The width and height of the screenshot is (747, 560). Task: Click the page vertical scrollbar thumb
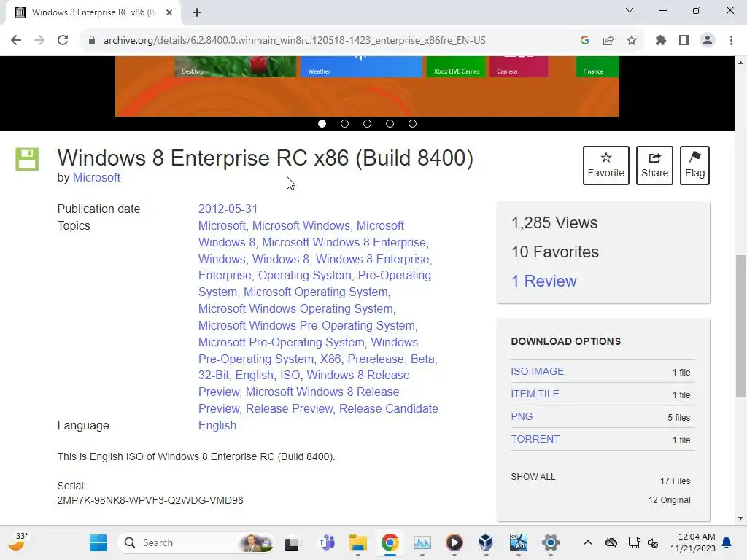[x=740, y=326]
